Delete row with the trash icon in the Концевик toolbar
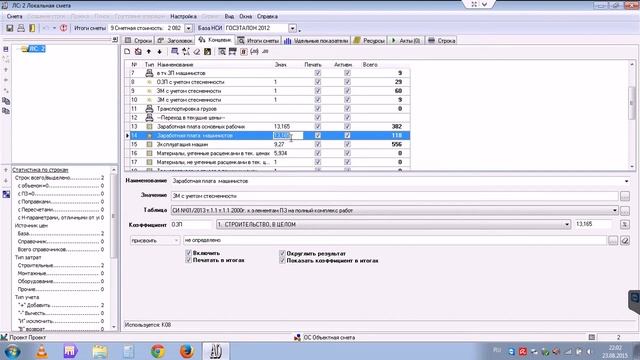This screenshot has width=640, height=360. 138,51
